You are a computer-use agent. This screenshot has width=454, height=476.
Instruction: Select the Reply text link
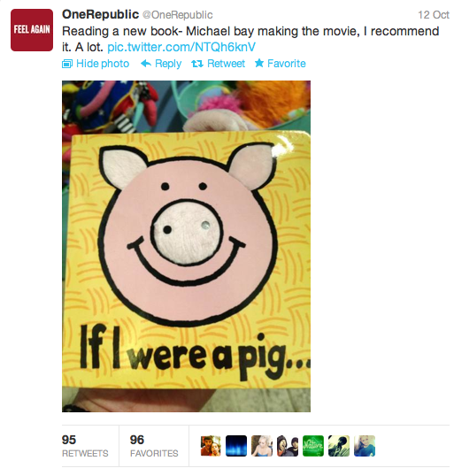[x=168, y=64]
